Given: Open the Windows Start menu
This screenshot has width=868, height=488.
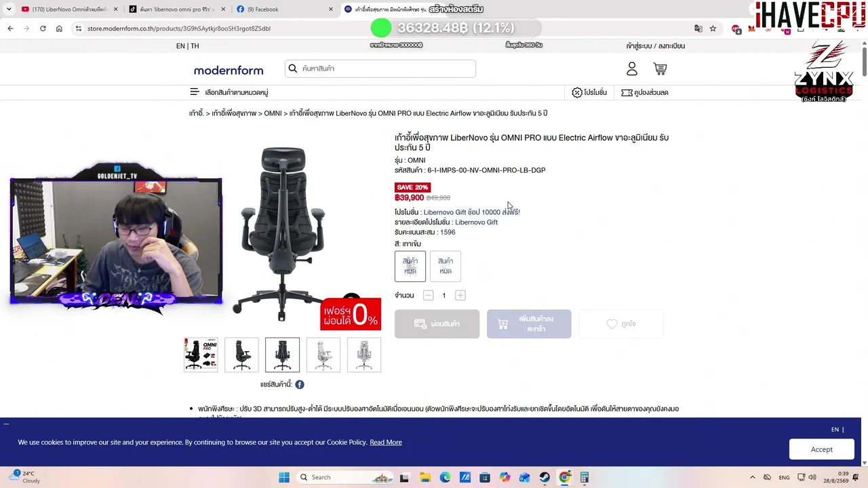Looking at the screenshot, I should coord(284,477).
